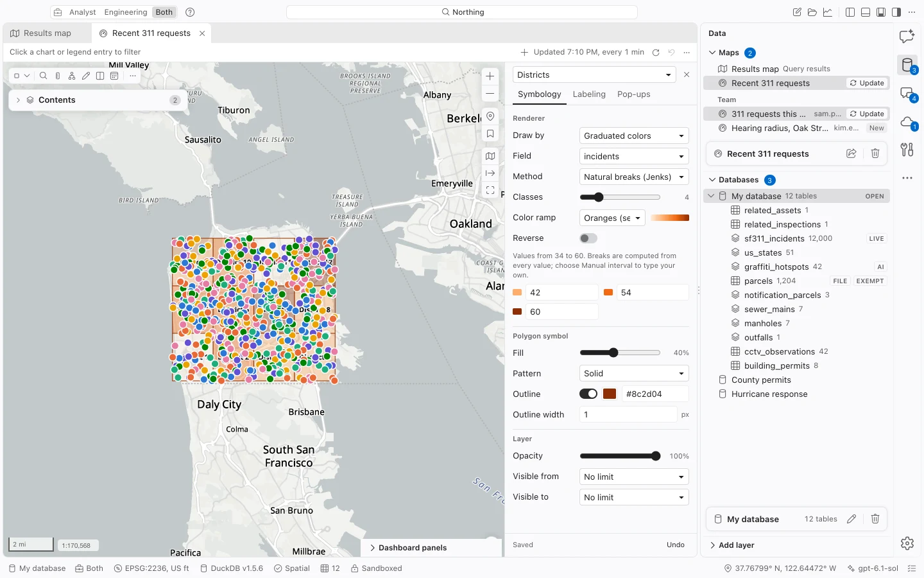
Task: Open the tools wrench sidebar icon
Action: (x=907, y=150)
